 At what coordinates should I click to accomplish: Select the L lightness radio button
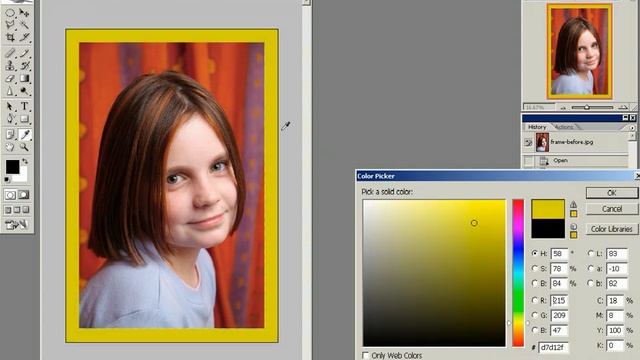[x=590, y=253]
